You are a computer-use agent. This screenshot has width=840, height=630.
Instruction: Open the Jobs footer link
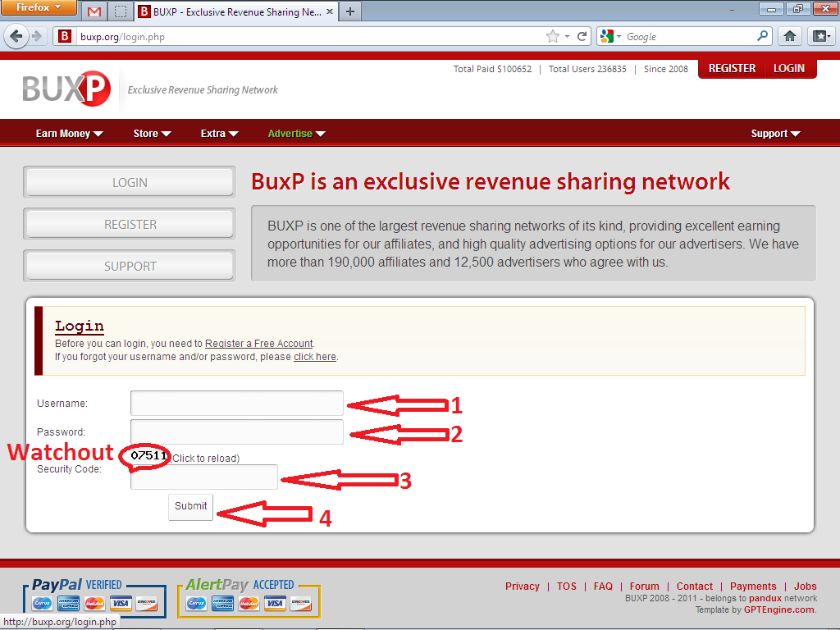(806, 586)
